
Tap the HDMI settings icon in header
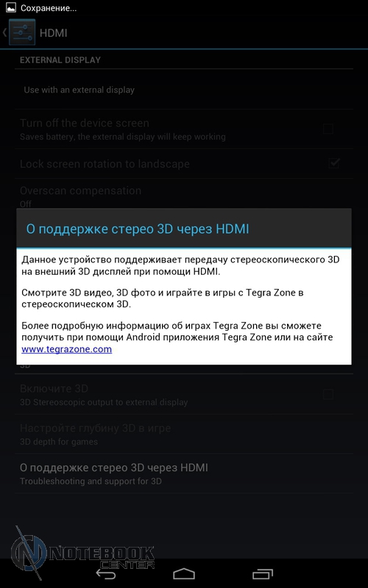pos(22,32)
